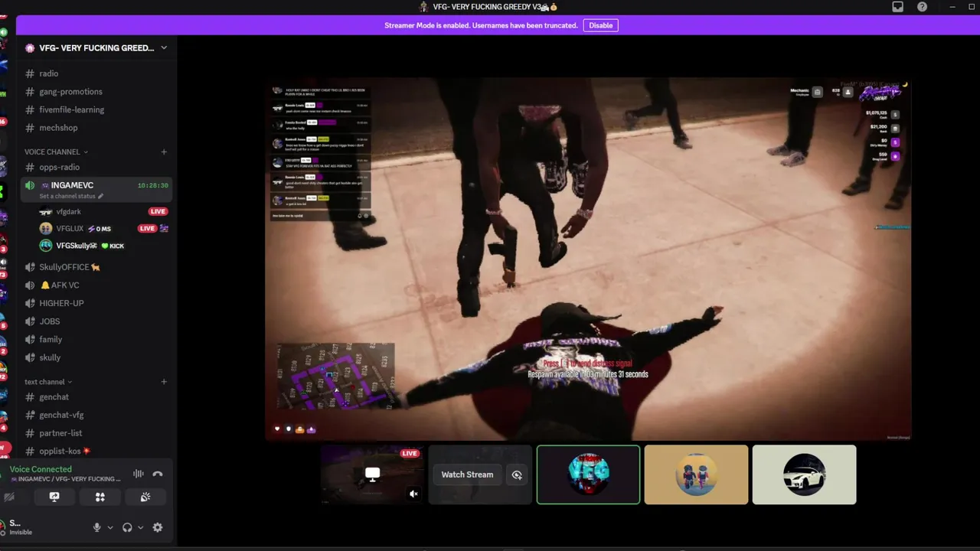Viewport: 980px width, 551px height.
Task: Open the activities launcher icon
Action: [x=100, y=497]
